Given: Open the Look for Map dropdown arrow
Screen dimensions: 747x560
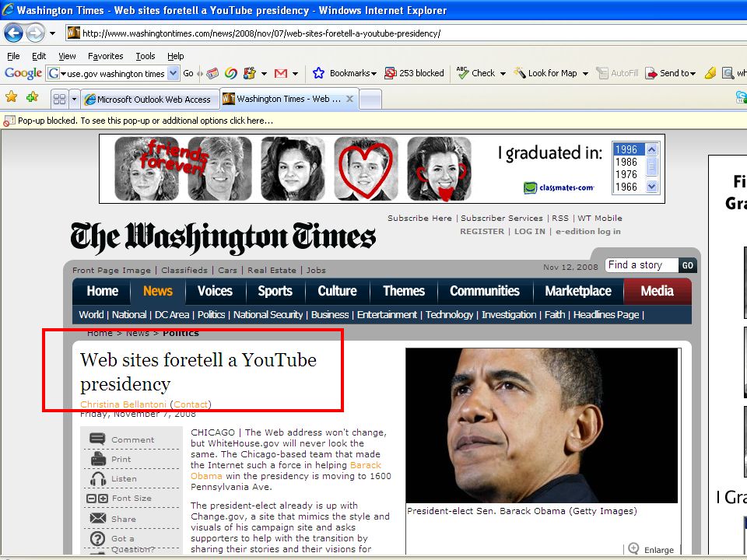Looking at the screenshot, I should coord(585,74).
